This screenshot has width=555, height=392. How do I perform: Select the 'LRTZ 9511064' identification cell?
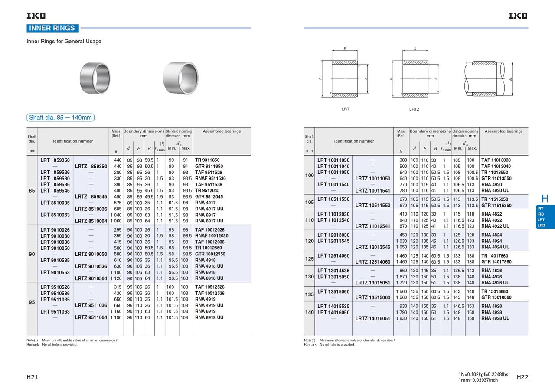[x=91, y=317]
